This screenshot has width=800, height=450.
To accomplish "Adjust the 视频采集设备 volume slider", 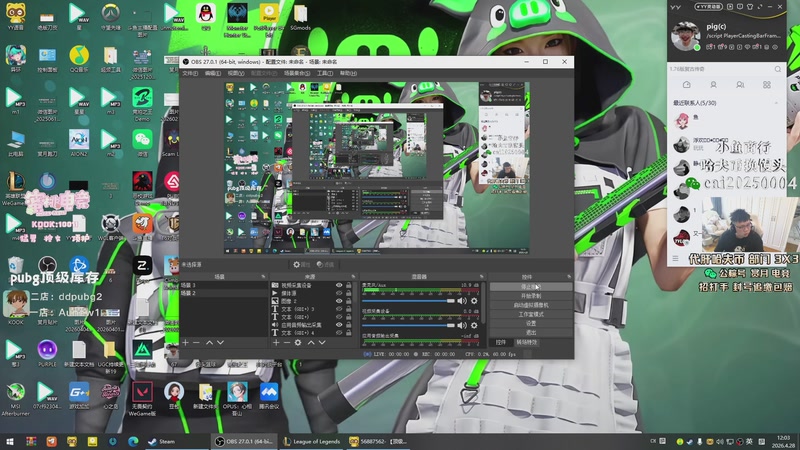I will coord(408,326).
